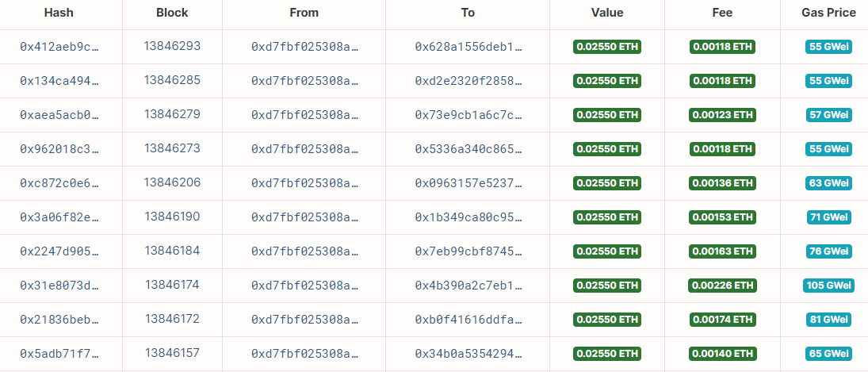This screenshot has height=372, width=868.
Task: Click the From column header
Action: pos(304,13)
